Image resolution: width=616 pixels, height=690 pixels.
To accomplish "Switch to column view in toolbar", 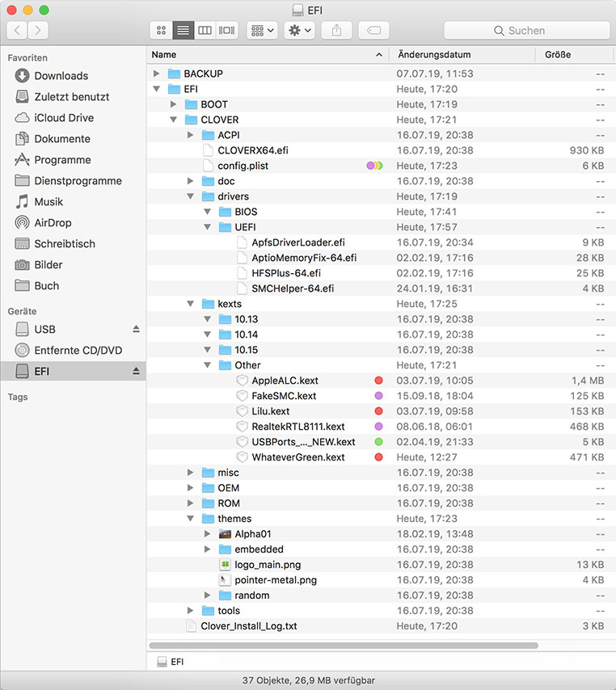I will coord(205,30).
